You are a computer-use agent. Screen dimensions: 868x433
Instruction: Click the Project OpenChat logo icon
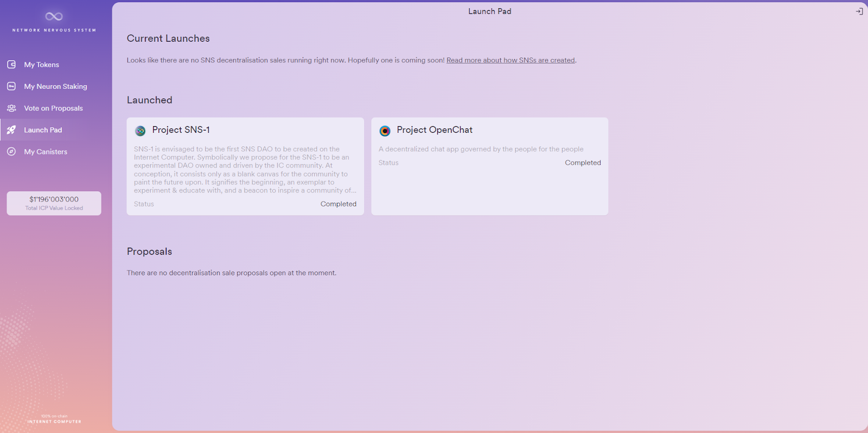tap(385, 131)
